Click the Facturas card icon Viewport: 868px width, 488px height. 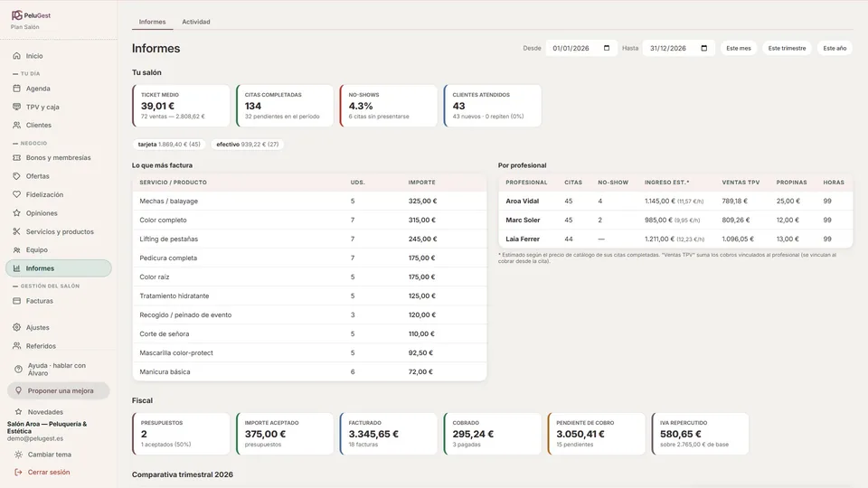[x=16, y=301]
